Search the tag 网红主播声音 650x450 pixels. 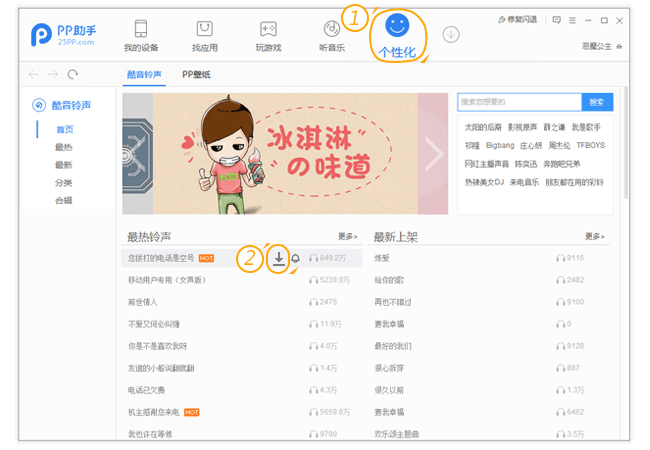point(486,164)
